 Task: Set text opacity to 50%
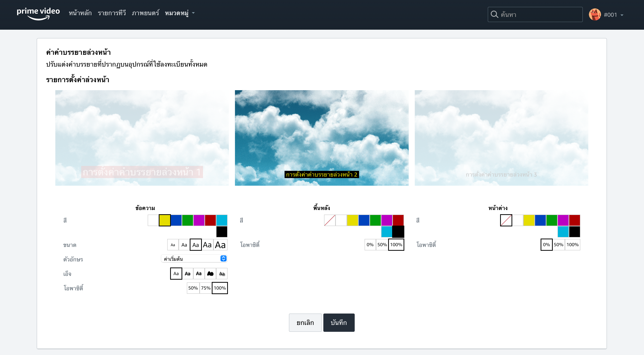(x=193, y=288)
